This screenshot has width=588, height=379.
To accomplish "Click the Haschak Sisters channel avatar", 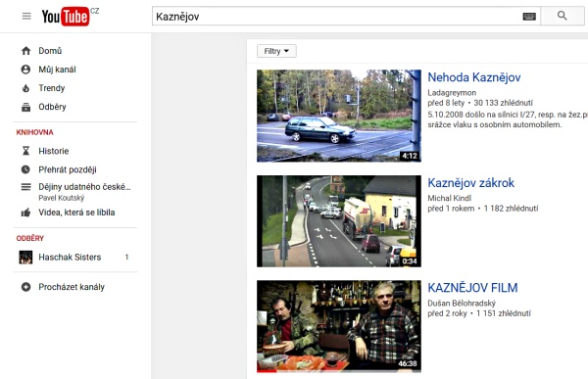I will coord(25,258).
